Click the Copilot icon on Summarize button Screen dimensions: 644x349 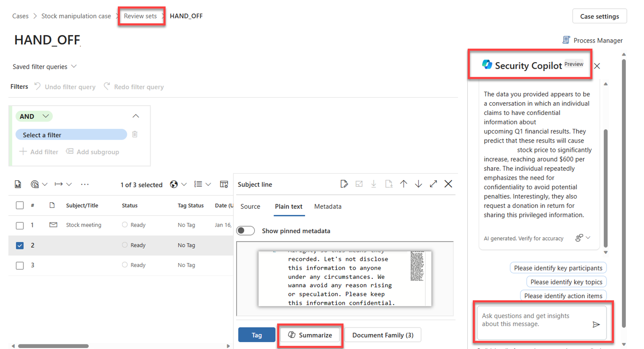click(x=292, y=335)
